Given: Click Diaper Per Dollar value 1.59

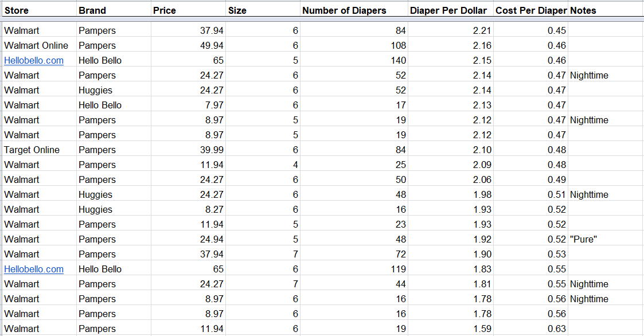Looking at the screenshot, I should 482,329.
